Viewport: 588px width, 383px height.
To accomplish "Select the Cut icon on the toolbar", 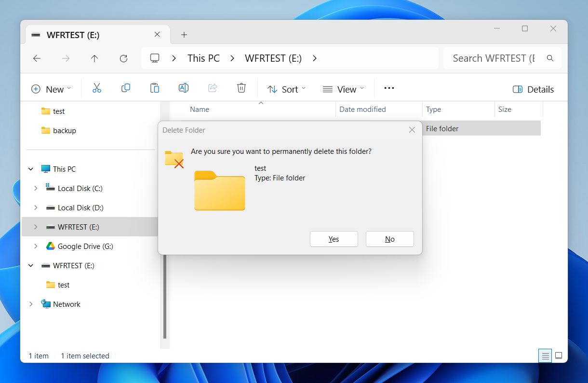I will [x=97, y=88].
